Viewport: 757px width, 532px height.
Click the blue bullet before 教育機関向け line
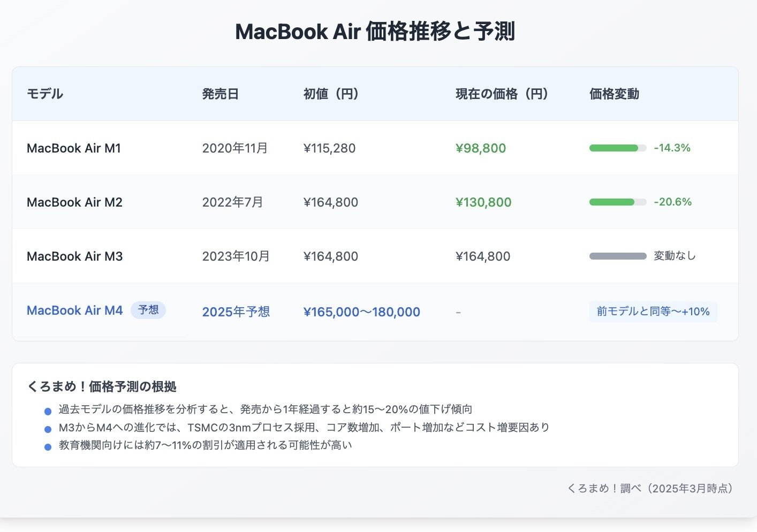click(x=47, y=445)
